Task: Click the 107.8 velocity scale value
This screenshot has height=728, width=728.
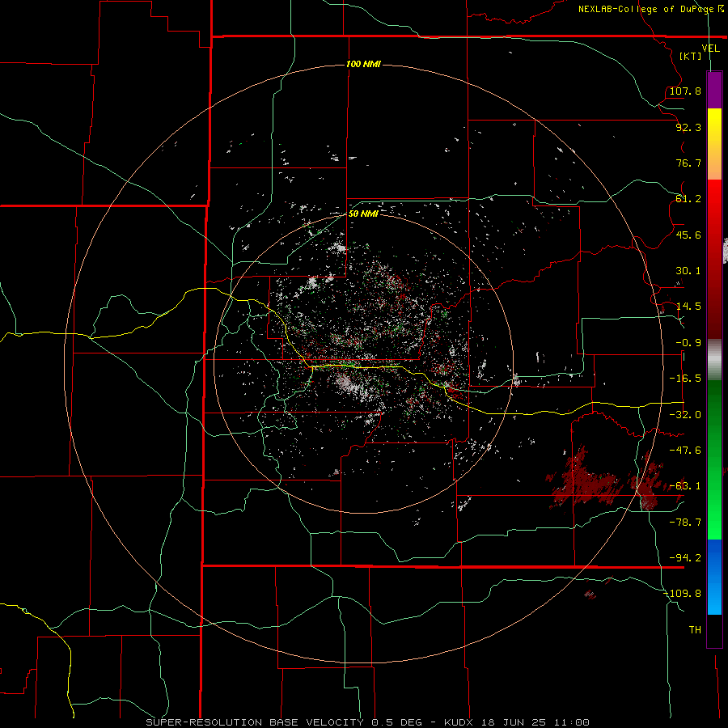Action: tap(685, 91)
